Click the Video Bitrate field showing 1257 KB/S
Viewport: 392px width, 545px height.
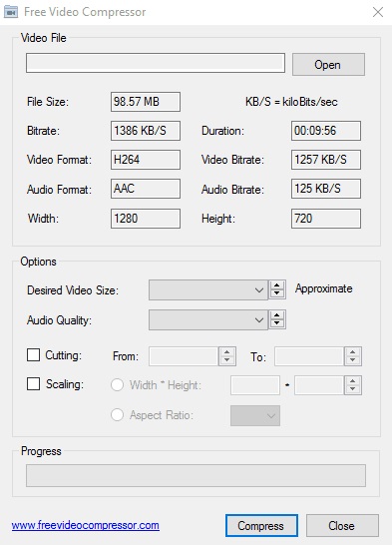pyautogui.click(x=326, y=160)
